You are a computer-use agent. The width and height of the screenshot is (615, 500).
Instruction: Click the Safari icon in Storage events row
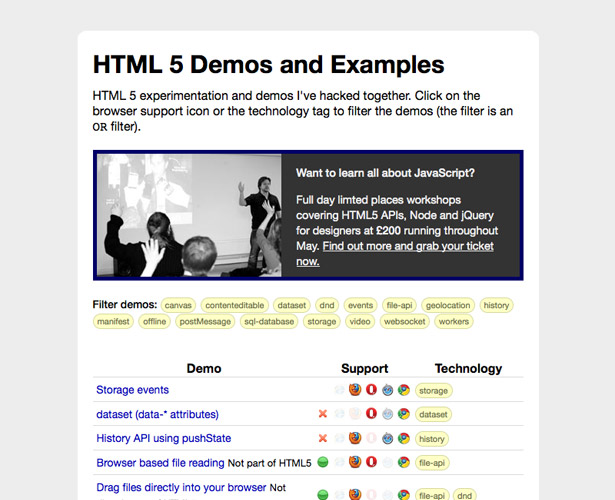[388, 390]
